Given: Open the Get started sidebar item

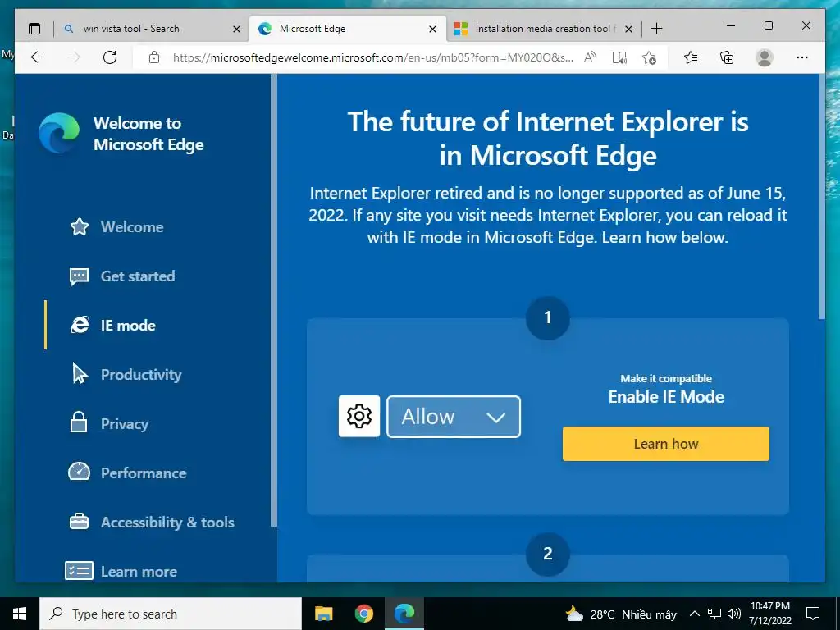Looking at the screenshot, I should [x=122, y=276].
